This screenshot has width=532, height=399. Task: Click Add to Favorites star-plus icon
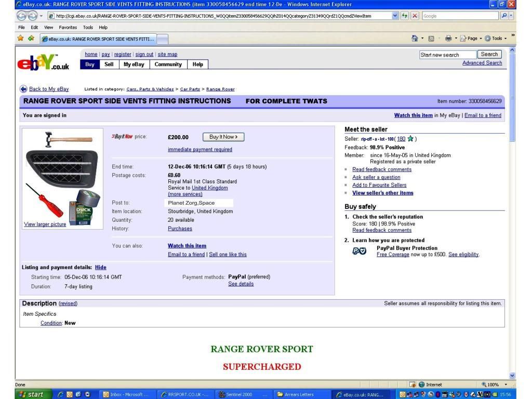point(31,38)
